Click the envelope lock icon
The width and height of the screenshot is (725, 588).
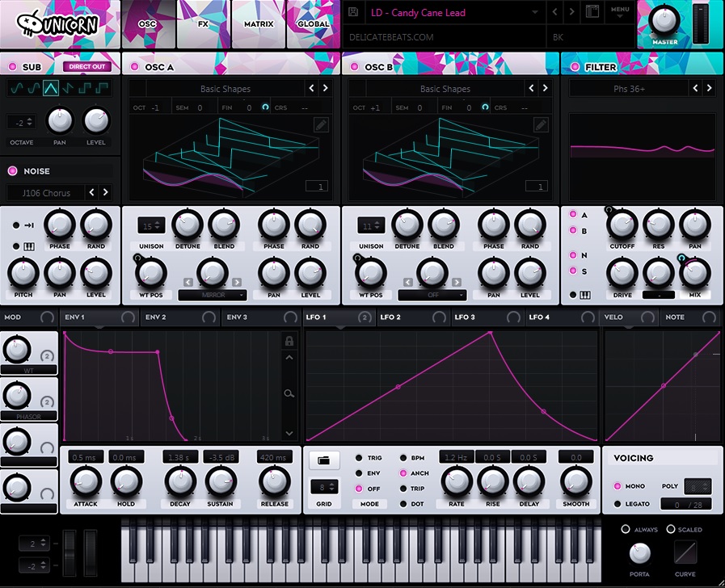(289, 342)
